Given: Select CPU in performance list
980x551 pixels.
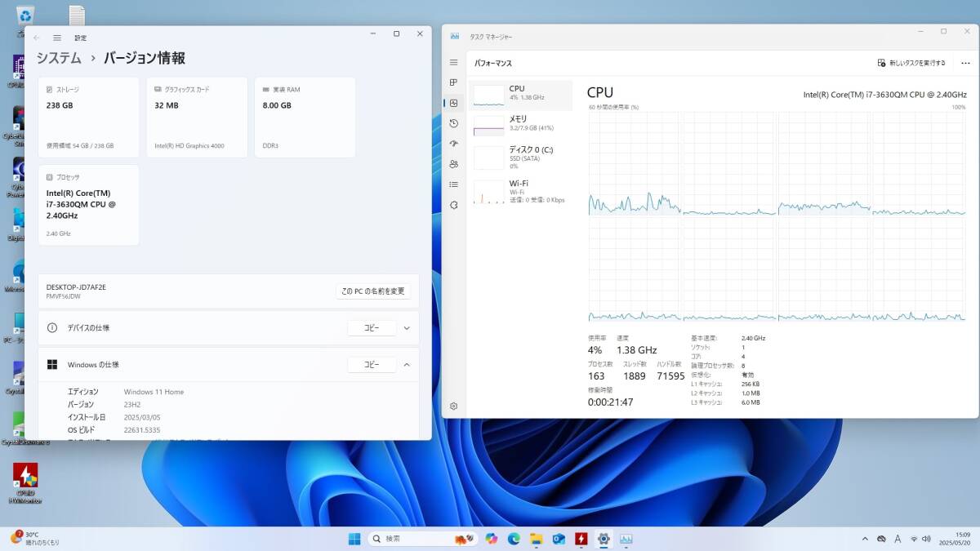Looking at the screenshot, I should coord(522,95).
